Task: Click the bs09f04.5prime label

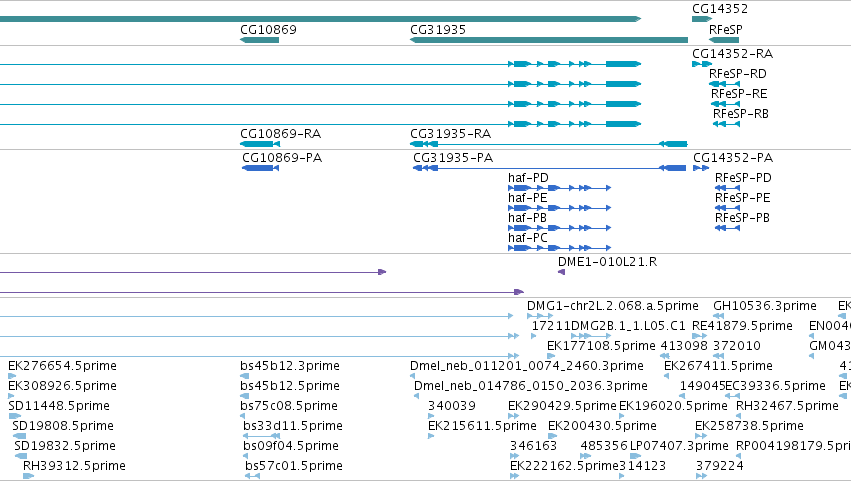Action: coord(291,446)
